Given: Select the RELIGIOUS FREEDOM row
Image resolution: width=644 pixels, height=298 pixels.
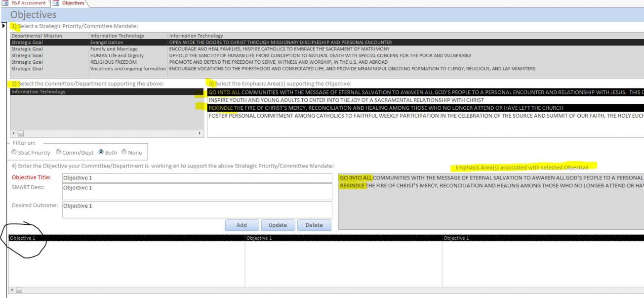Looking at the screenshot, I should 327,62.
